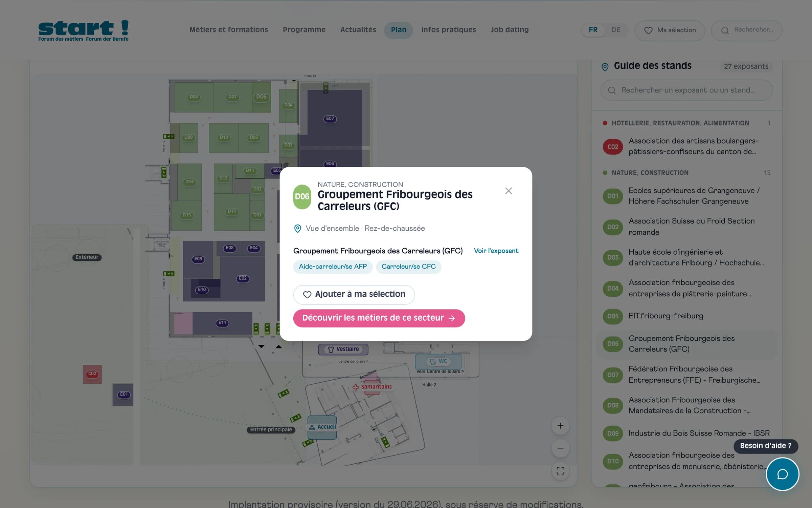Image resolution: width=812 pixels, height=508 pixels.
Task: Select the Carreleur/se CFC tag
Action: point(408,267)
